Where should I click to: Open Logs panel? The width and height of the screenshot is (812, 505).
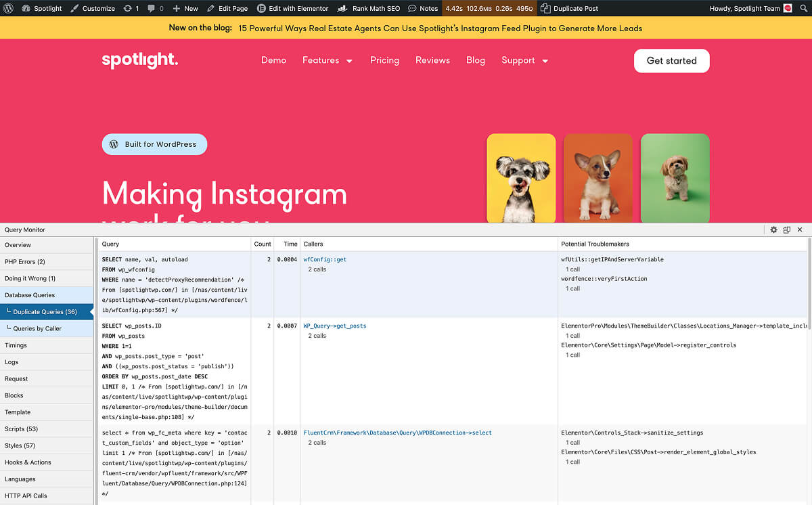47,362
